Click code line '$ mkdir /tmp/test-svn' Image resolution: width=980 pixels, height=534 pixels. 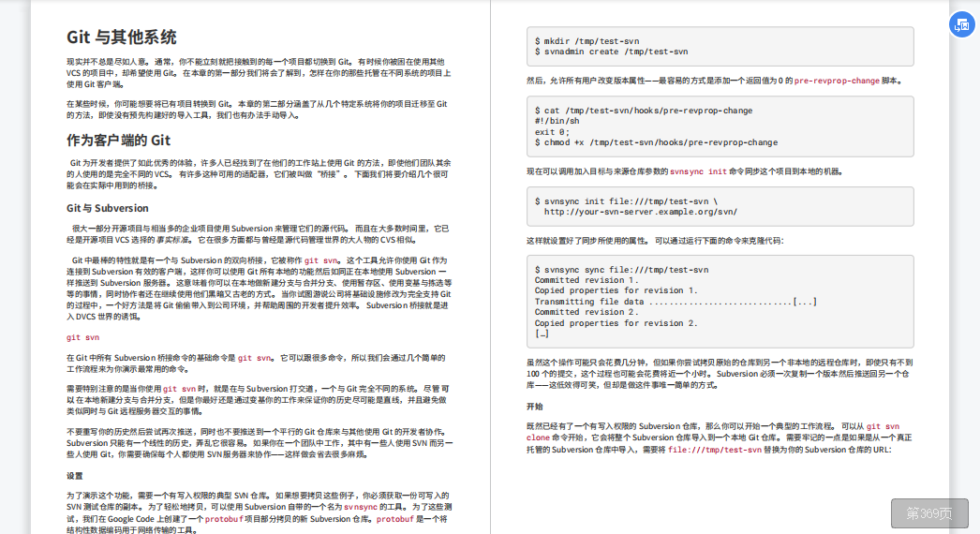coord(587,41)
